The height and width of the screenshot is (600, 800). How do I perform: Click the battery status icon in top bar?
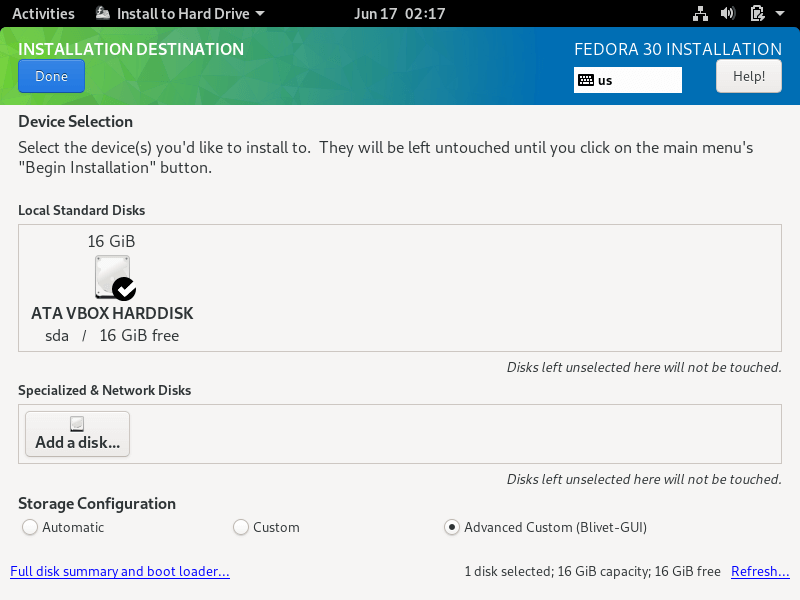click(x=757, y=13)
